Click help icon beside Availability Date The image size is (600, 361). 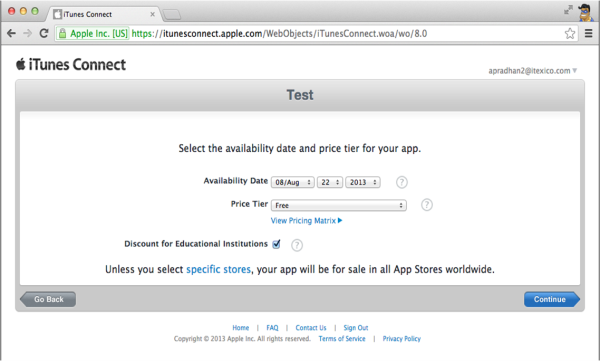click(401, 182)
